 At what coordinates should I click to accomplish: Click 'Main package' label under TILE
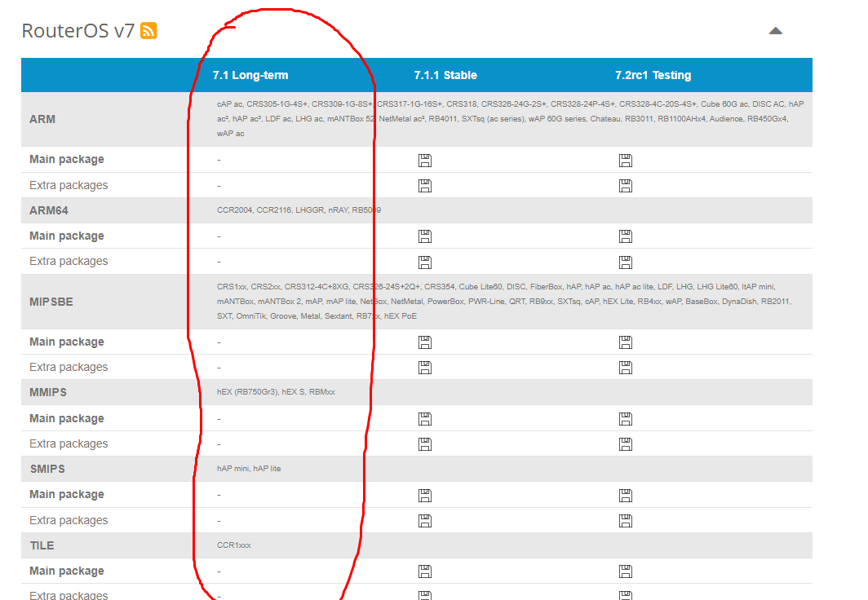point(66,571)
